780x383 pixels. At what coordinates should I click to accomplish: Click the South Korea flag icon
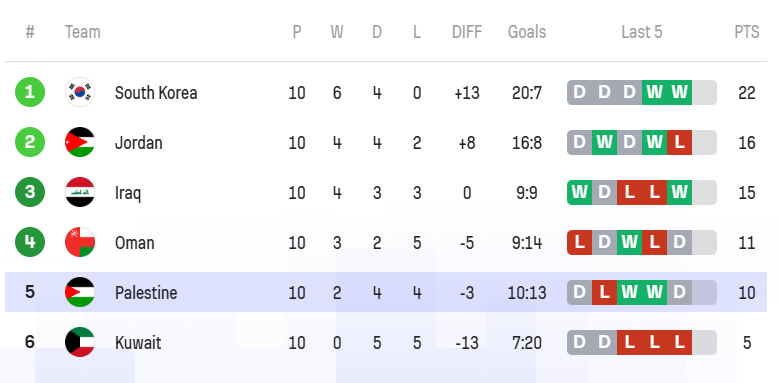point(80,93)
